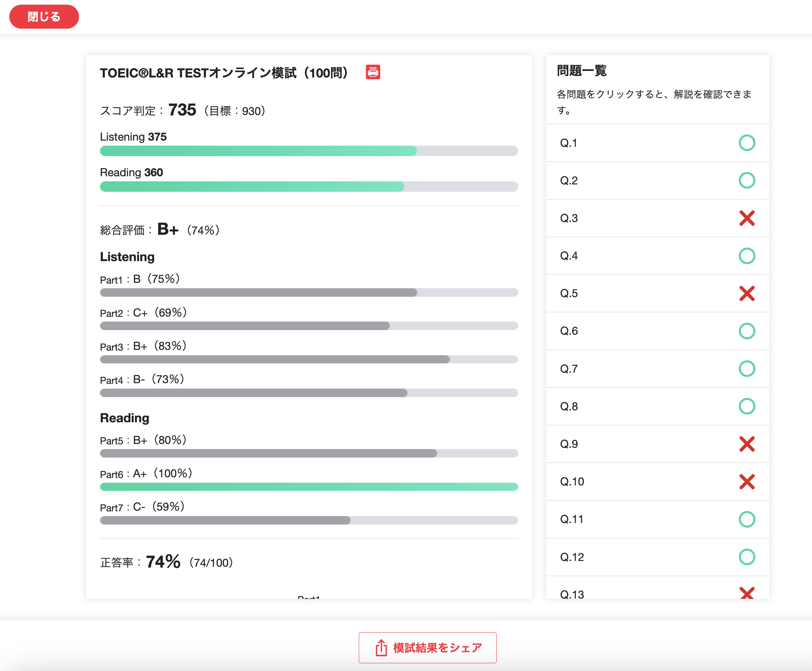Screen dimensions: 812x671
Task: Click the Part5 80% progress bar
Action: click(309, 453)
